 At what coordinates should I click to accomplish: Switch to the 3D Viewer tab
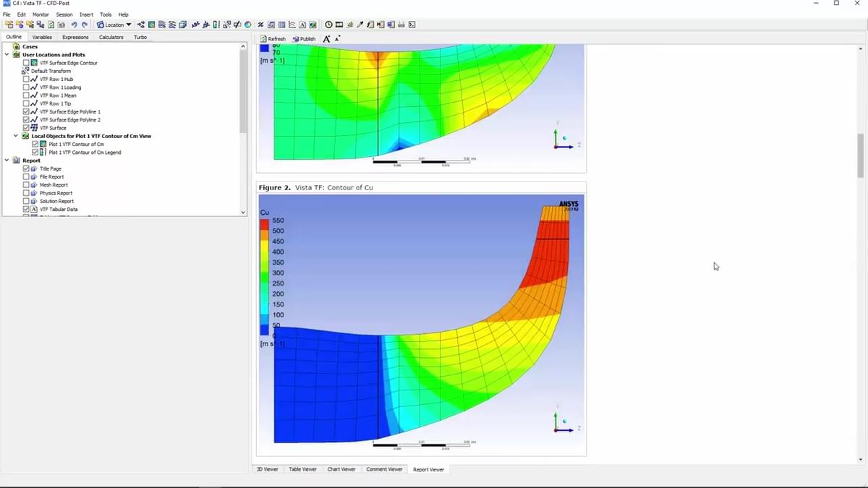click(x=267, y=469)
